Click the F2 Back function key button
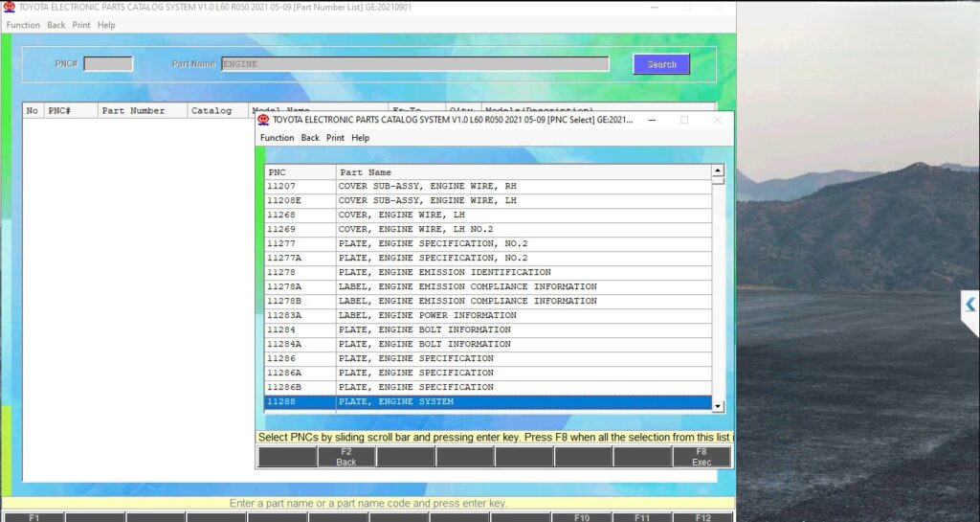 click(346, 457)
